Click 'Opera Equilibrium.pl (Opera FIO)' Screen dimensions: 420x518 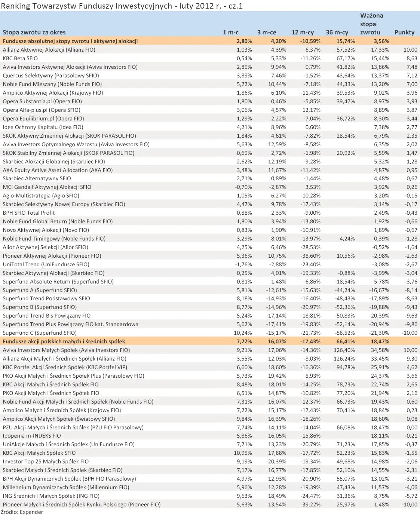[x=43, y=119]
